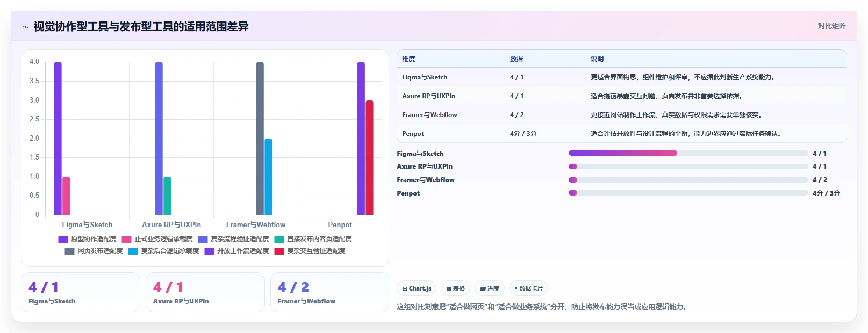Toggle the 开放工作流适配度 legend item
868x333 pixels.
click(x=236, y=251)
